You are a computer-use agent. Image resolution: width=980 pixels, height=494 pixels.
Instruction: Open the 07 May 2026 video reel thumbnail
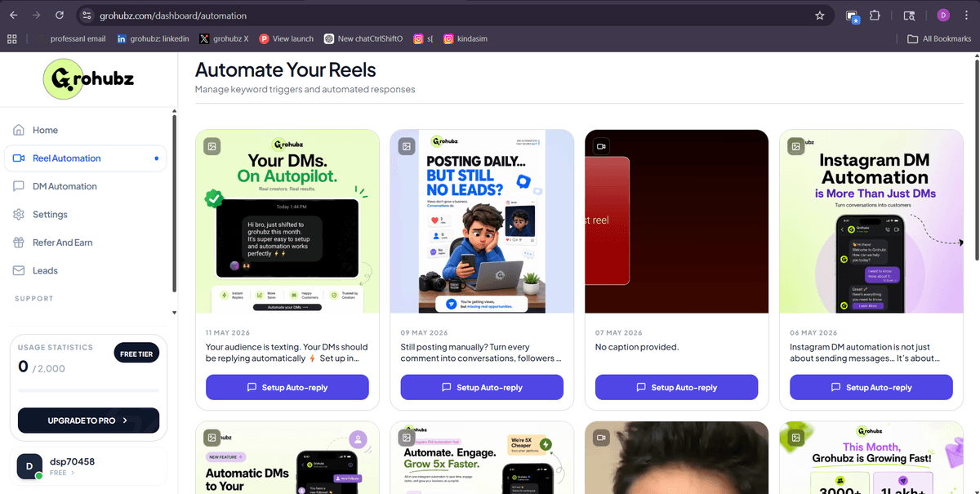pyautogui.click(x=677, y=221)
